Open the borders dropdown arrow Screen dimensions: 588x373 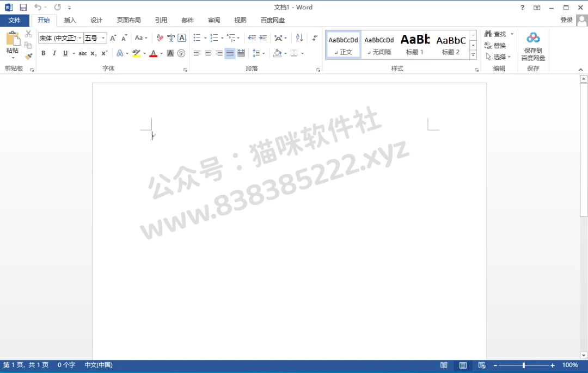(302, 53)
